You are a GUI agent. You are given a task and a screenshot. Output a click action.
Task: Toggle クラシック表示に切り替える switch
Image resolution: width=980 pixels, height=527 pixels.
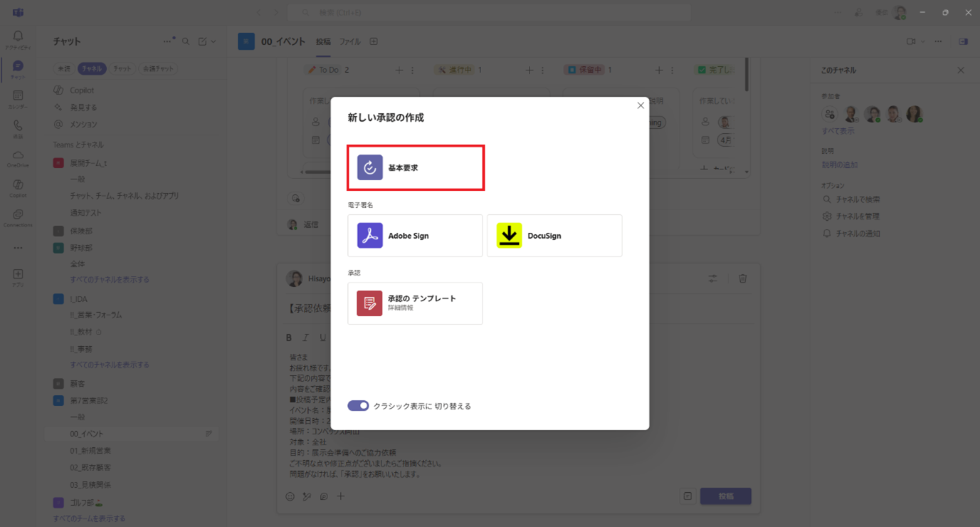[x=358, y=406]
